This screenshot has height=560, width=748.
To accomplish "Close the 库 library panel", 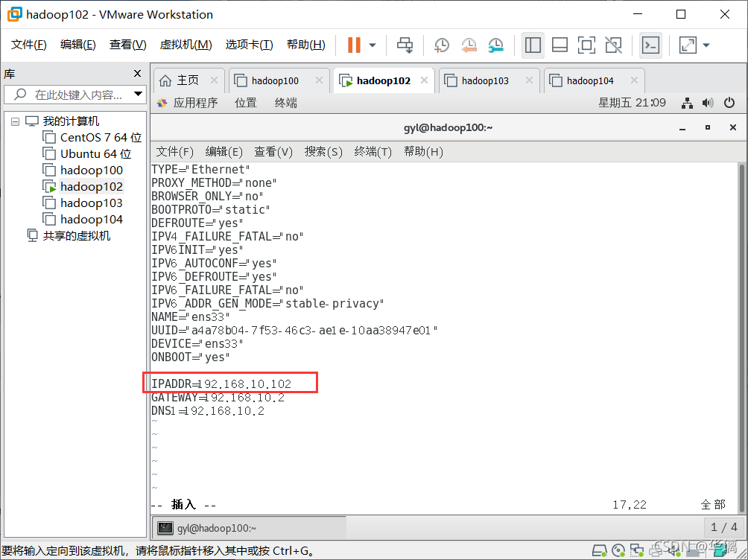I will tap(137, 74).
